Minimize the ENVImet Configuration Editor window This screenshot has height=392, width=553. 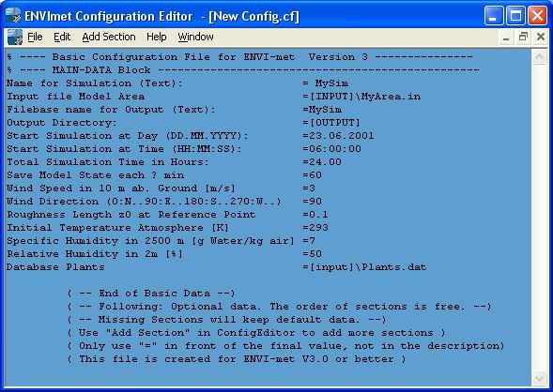494,16
